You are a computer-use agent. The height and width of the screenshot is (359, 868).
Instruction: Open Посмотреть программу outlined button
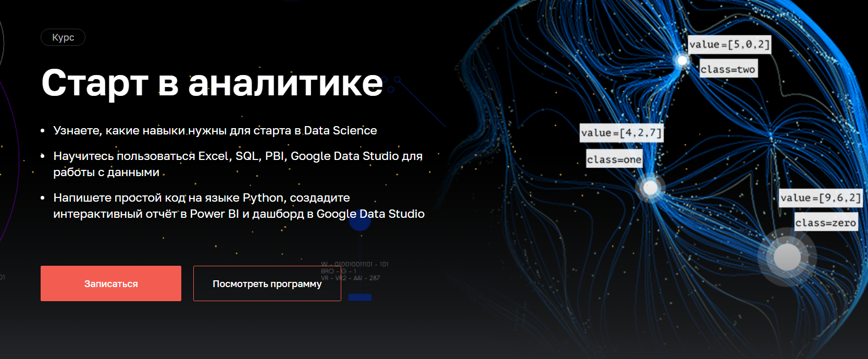click(267, 283)
